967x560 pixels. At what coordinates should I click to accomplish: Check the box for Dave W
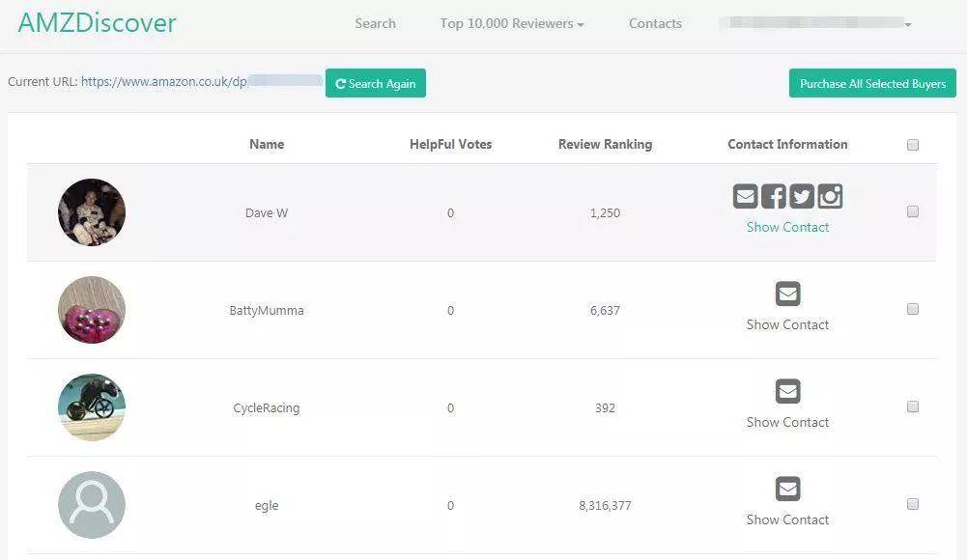913,211
